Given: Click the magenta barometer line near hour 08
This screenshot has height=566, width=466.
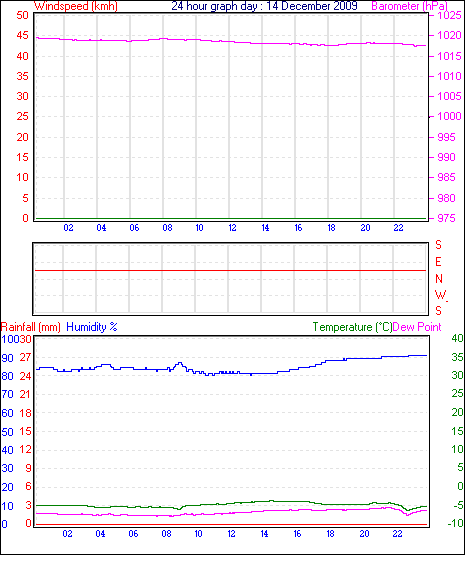Looking at the screenshot, I should point(164,39).
